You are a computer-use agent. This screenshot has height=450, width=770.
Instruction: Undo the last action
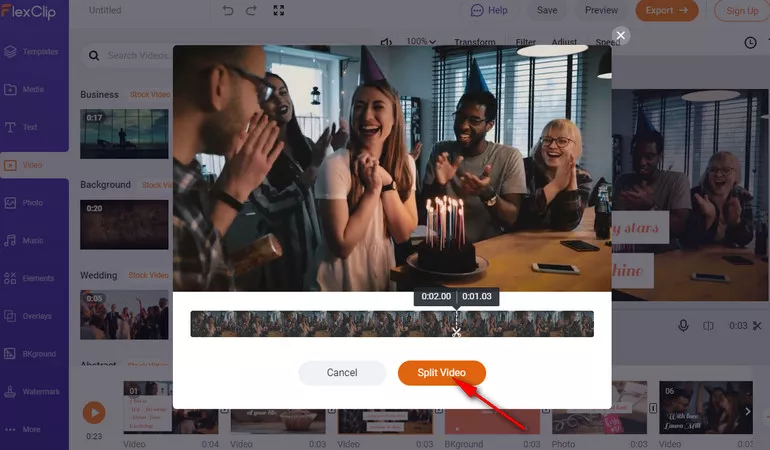click(x=227, y=10)
